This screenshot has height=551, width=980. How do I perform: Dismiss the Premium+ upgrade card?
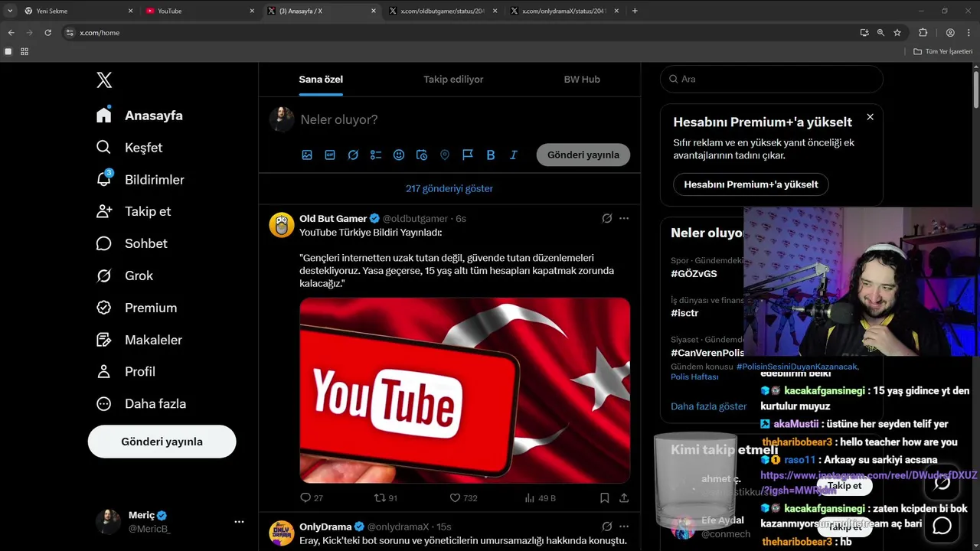tap(870, 117)
